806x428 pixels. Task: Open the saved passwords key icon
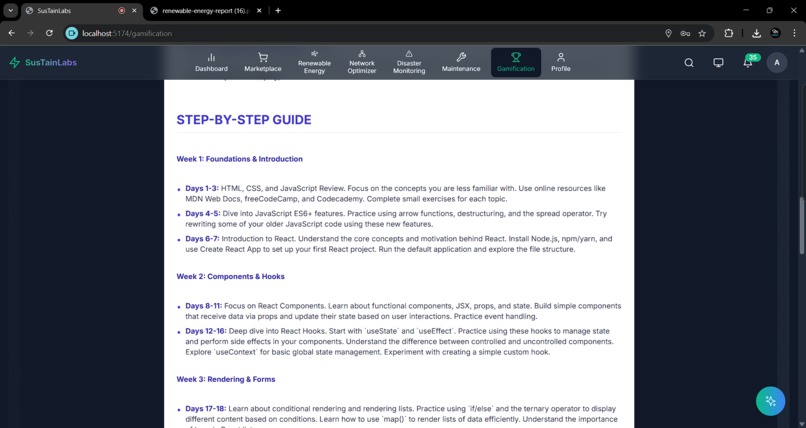click(x=685, y=33)
